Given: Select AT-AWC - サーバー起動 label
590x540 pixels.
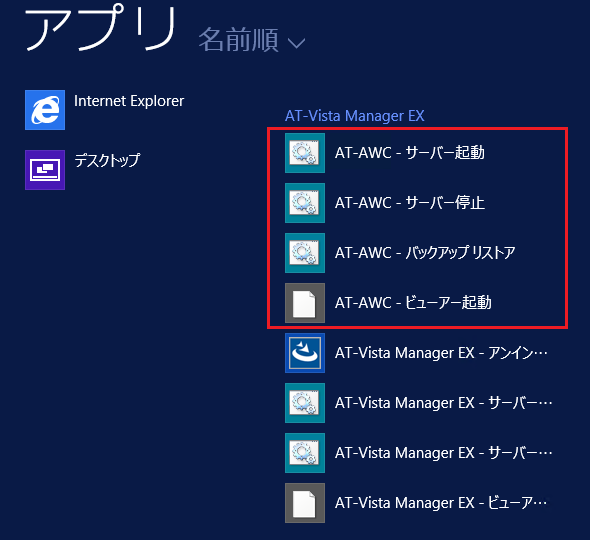Looking at the screenshot, I should click(410, 152).
